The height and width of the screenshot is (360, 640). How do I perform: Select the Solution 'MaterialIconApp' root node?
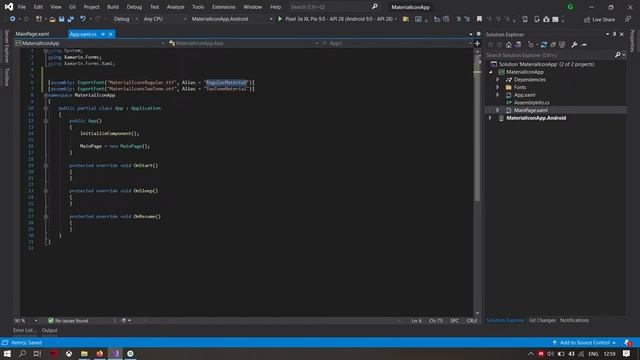546,64
